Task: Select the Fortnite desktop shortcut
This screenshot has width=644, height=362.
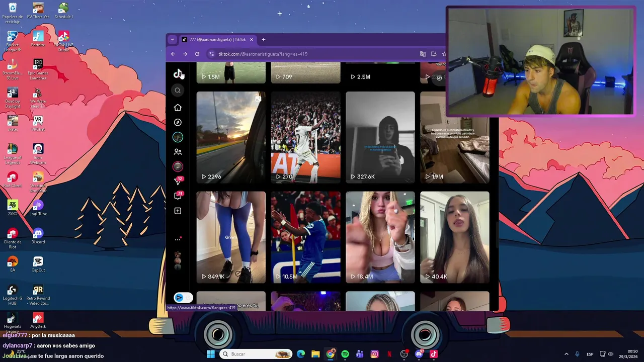Action: click(38, 38)
